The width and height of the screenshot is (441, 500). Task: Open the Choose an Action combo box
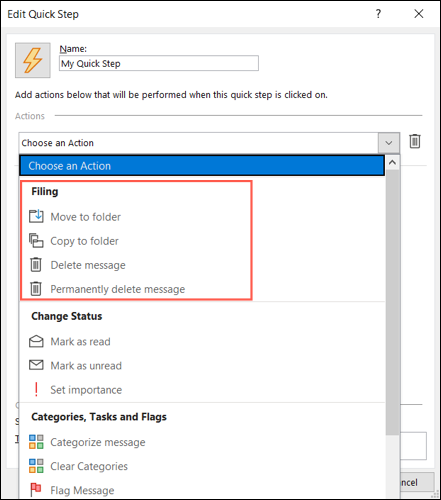pyautogui.click(x=209, y=143)
